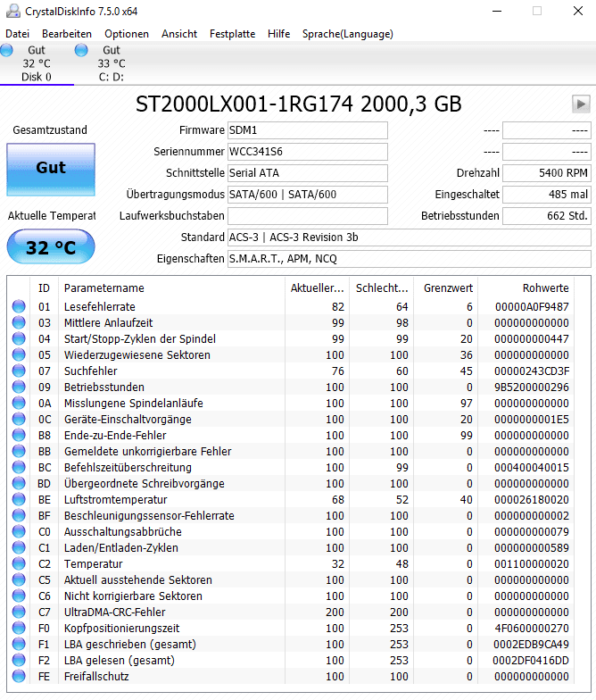Screen dimensions: 596x700
Task: Click the 32 °C temperature button
Action: pos(51,246)
